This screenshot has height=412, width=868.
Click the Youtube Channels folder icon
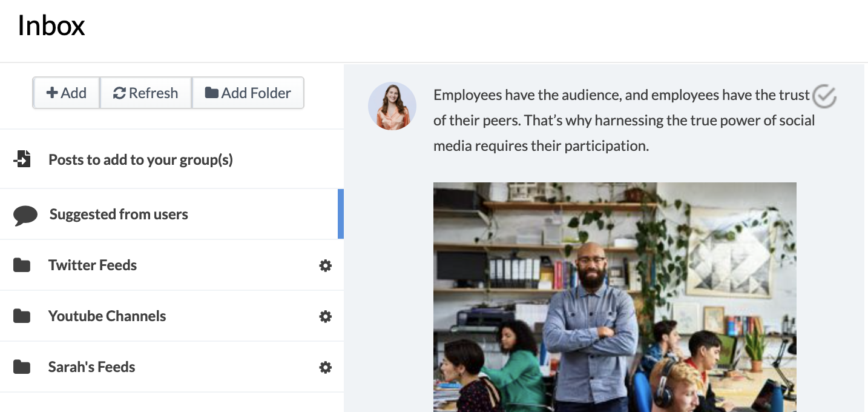click(22, 316)
